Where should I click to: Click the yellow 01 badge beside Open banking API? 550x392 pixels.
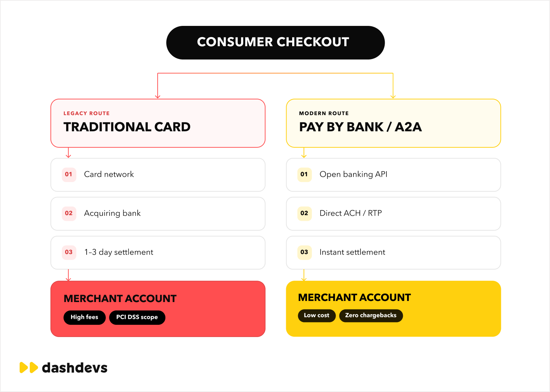304,174
